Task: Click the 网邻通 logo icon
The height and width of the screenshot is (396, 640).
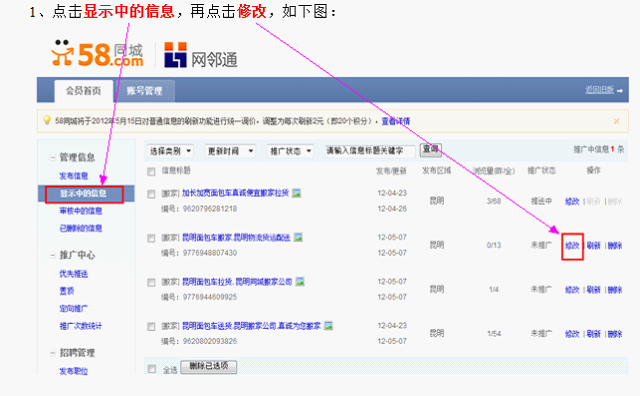Action: 175,55
